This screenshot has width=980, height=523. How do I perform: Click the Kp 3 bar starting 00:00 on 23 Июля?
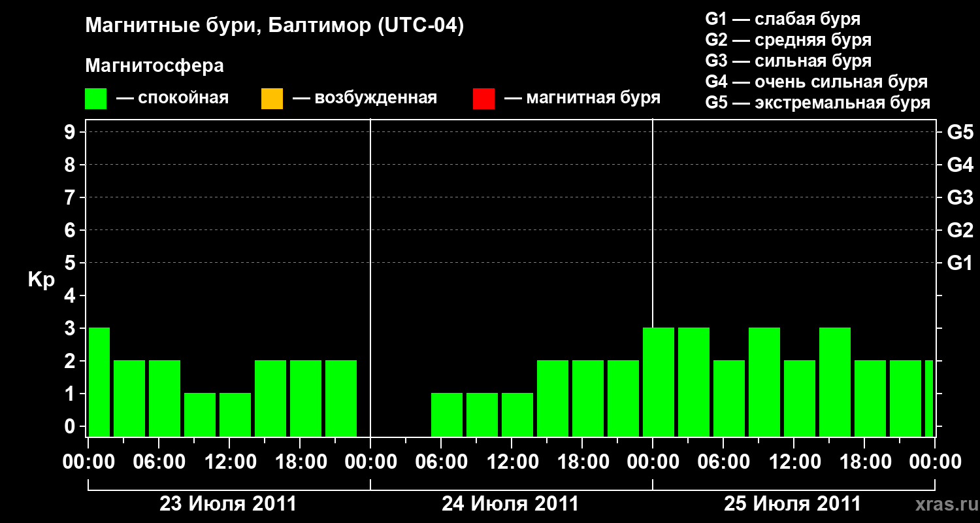pyautogui.click(x=99, y=382)
